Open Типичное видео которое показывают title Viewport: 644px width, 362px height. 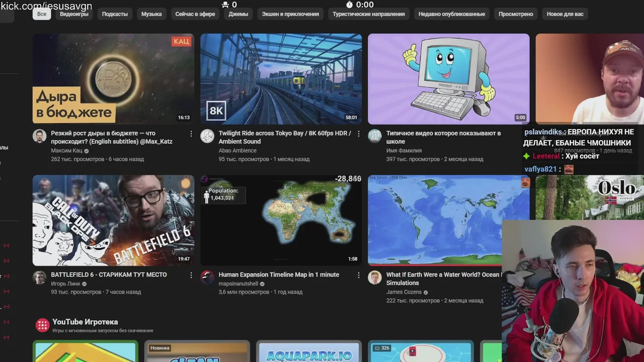pyautogui.click(x=443, y=137)
